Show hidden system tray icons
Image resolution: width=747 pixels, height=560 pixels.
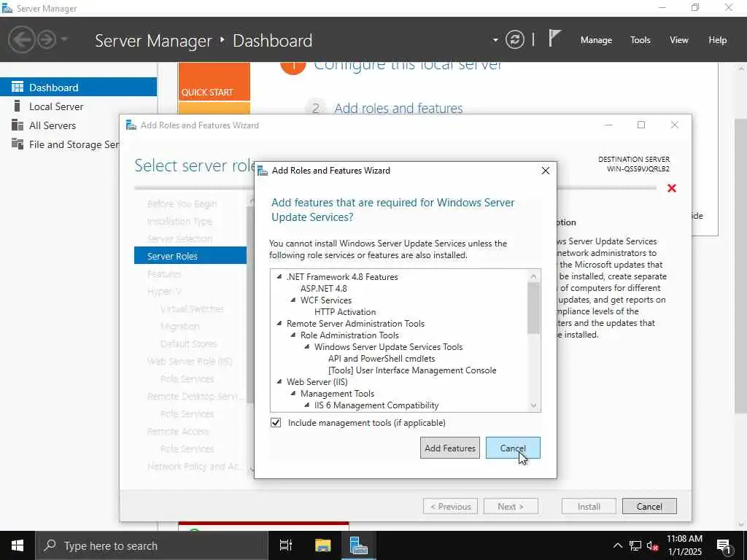(x=617, y=545)
